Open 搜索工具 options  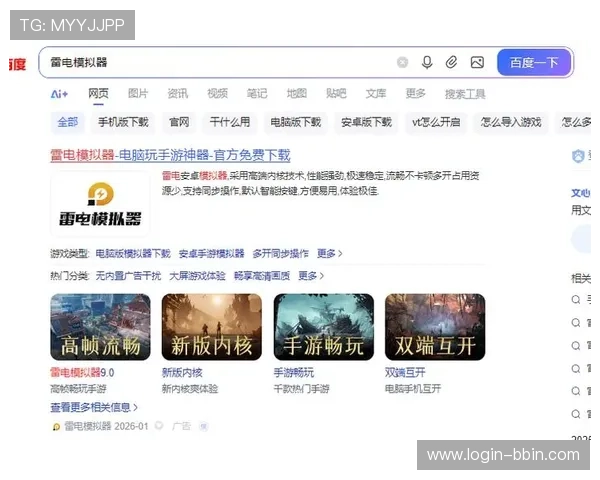click(465, 94)
